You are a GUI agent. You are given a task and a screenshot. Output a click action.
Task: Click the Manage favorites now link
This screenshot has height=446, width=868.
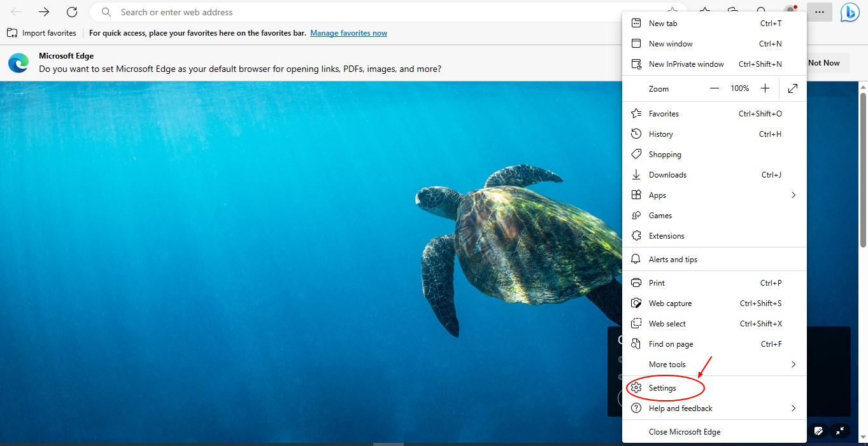coord(348,32)
